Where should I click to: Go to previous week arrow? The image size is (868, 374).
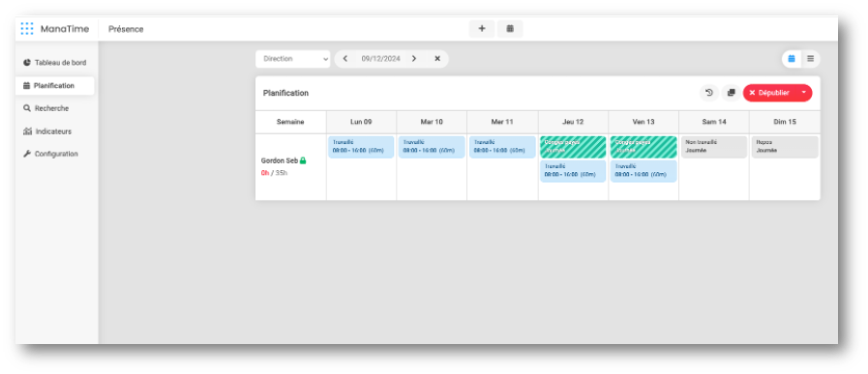coord(344,59)
